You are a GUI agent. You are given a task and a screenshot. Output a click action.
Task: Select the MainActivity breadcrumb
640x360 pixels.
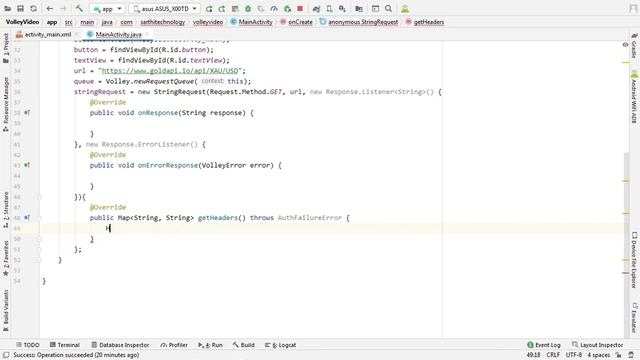pyautogui.click(x=251, y=22)
